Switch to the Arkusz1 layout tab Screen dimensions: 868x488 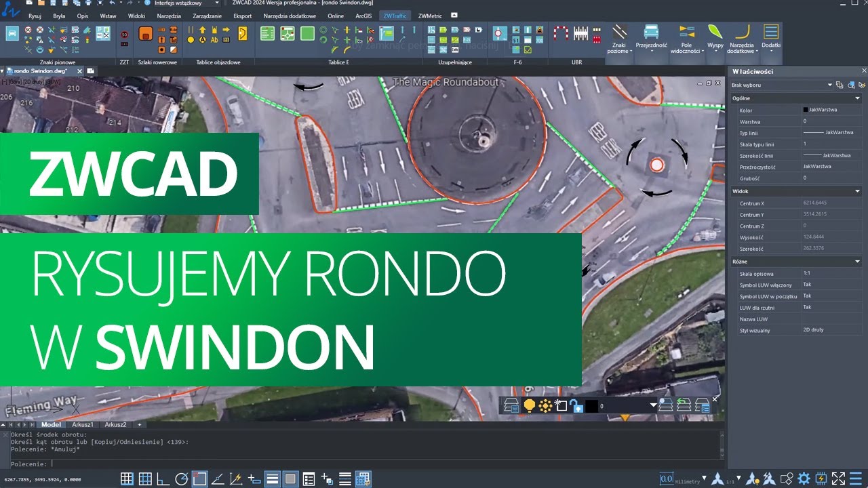click(x=83, y=425)
